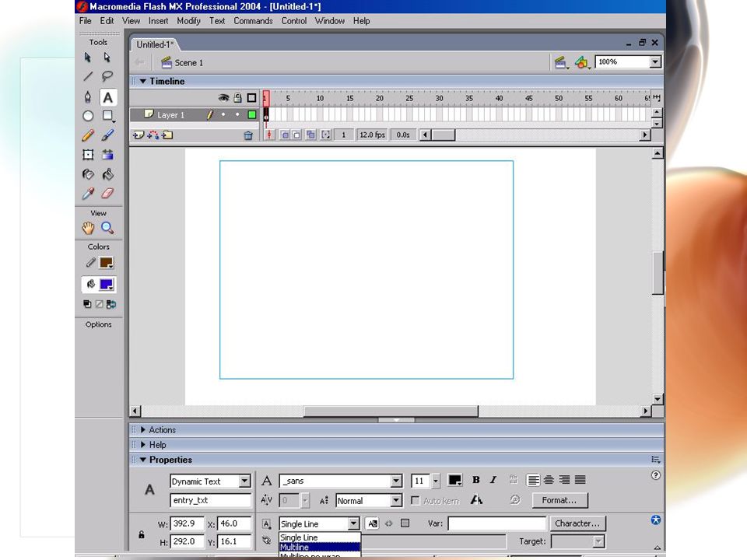Open the Edit Symbols button
Image resolution: width=747 pixels, height=560 pixels.
tap(582, 62)
